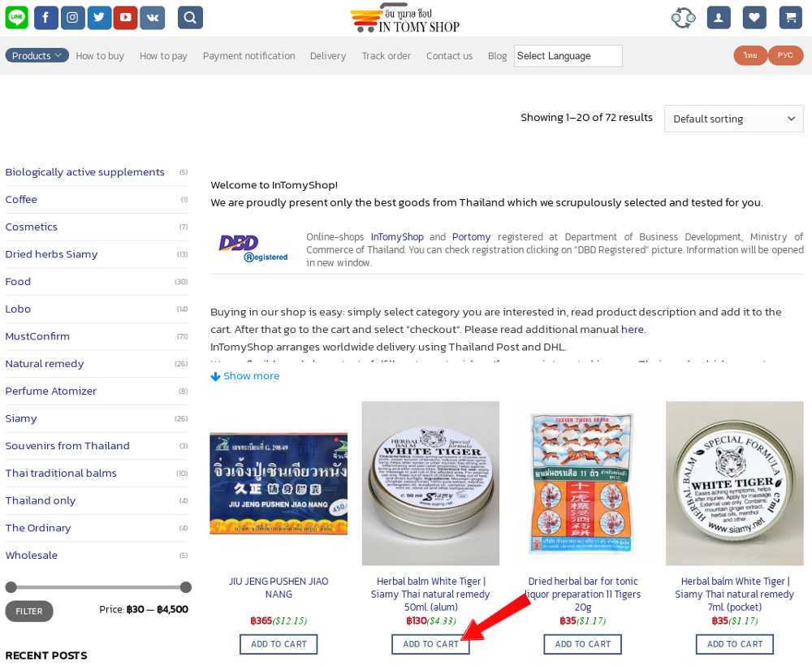Open search via magnifier icon
Viewport: 812px width, 666px height.
coord(190,18)
